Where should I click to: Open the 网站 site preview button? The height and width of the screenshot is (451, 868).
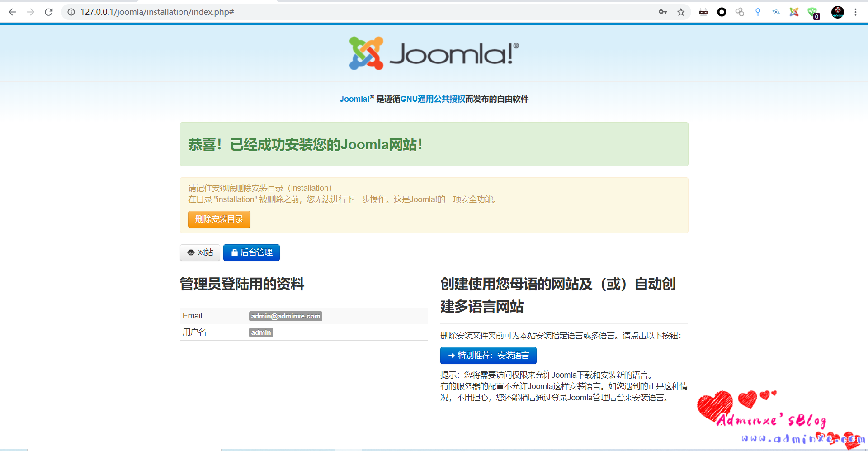(x=200, y=252)
